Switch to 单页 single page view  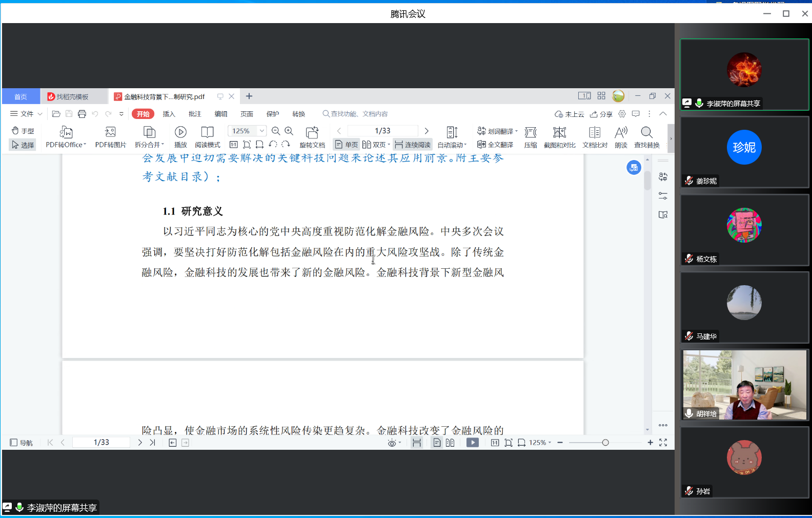pyautogui.click(x=347, y=145)
